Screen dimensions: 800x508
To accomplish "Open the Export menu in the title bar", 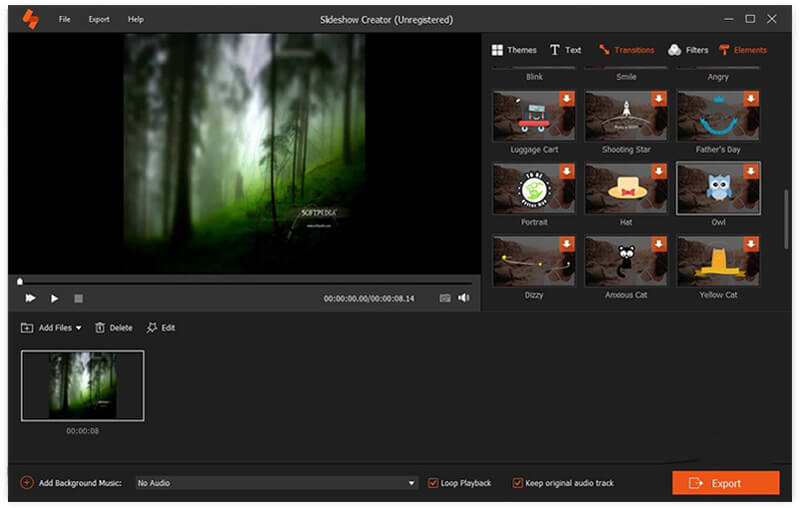I will point(99,19).
